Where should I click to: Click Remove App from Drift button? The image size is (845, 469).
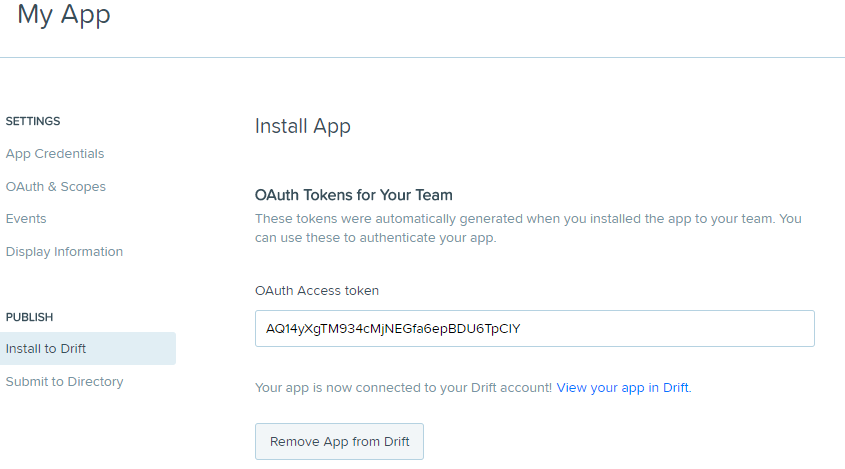340,442
